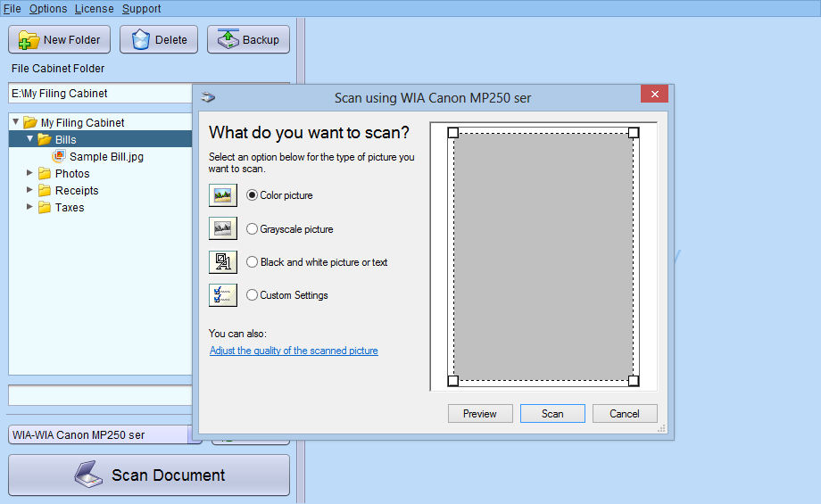Click the Taxes folder icon
This screenshot has height=504, width=821.
tap(45, 207)
